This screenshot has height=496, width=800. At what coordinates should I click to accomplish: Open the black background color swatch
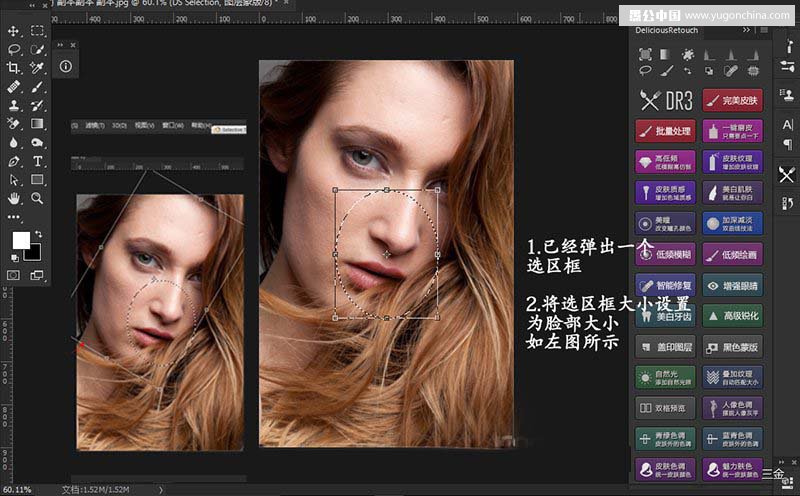[x=34, y=252]
